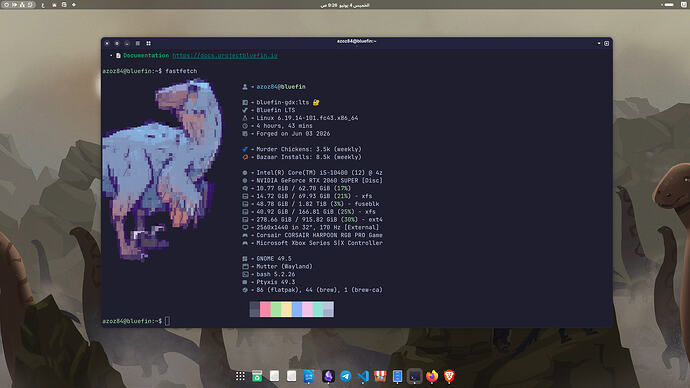Click the 86 (flatpak), 44 (brew) packages line
Image resolution: width=690 pixels, height=388 pixels.
(x=312, y=290)
